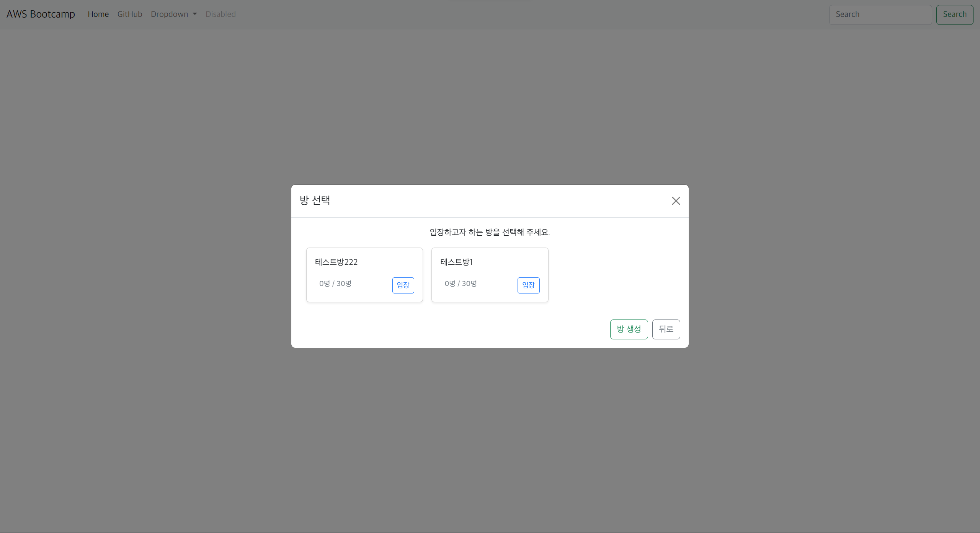Click the Disabled navigation link

pos(220,14)
